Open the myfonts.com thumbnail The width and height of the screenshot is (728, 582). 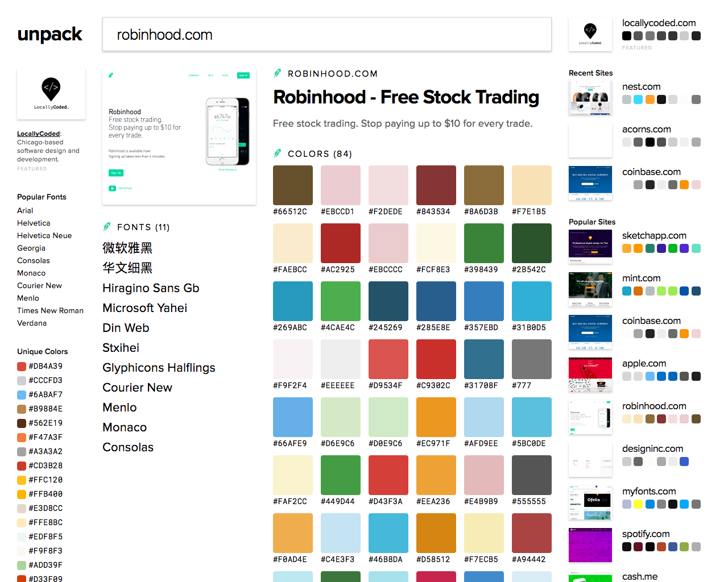(x=590, y=502)
